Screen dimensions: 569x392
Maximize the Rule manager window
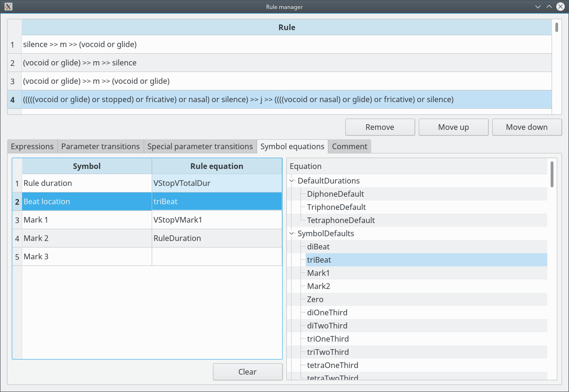point(549,7)
